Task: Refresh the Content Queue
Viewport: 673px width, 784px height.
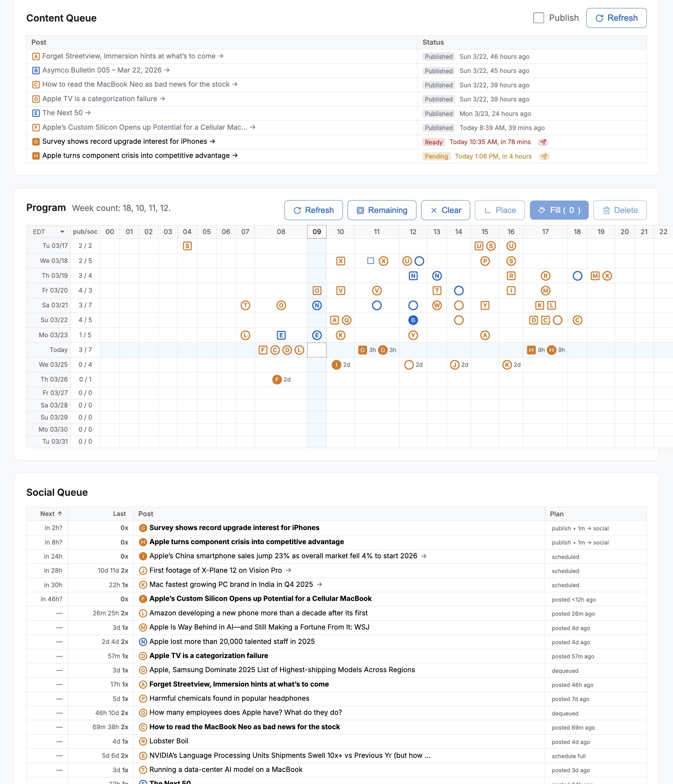Action: pyautogui.click(x=616, y=18)
